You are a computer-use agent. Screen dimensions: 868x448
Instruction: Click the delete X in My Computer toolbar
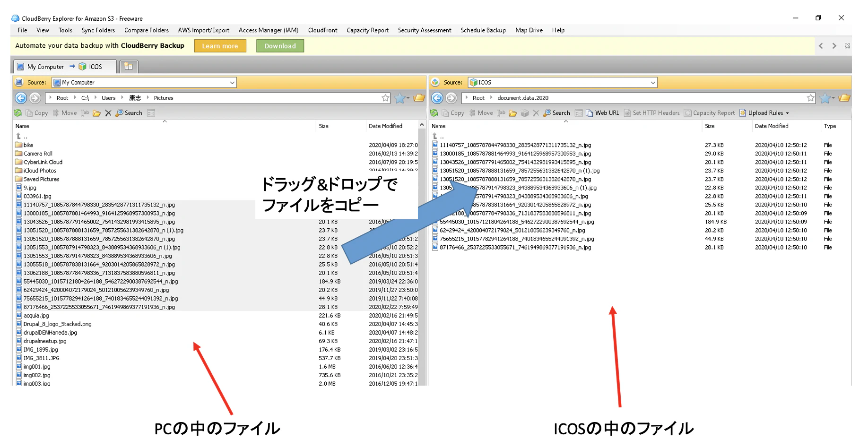tap(108, 113)
